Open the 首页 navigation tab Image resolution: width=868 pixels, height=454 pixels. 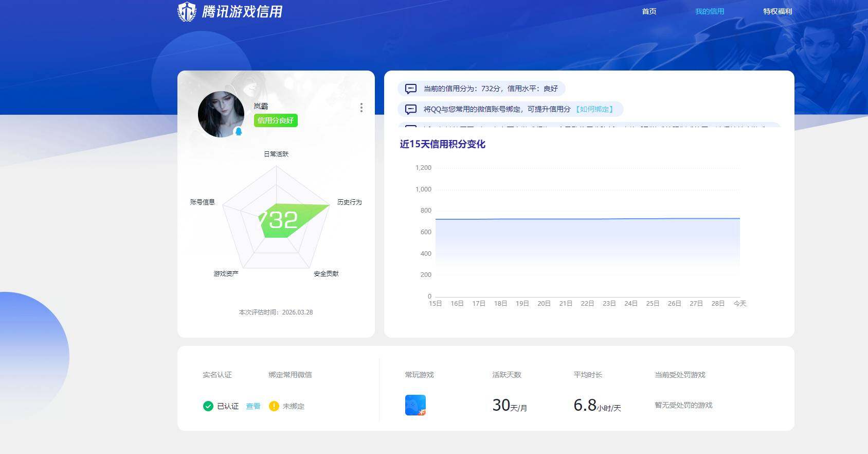tap(649, 11)
